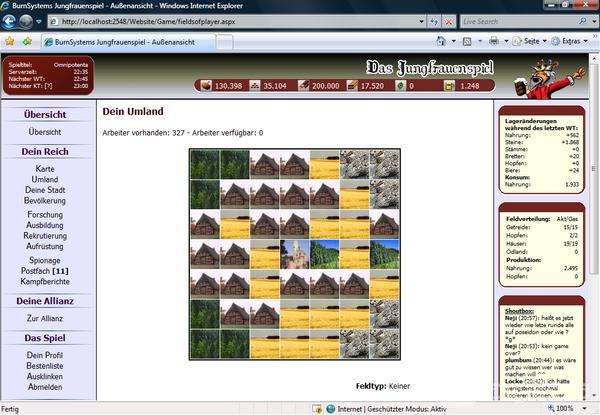Viewport: 600px width, 415px height.
Task: Click the stones resource icon beside 35.104
Action: click(254, 85)
